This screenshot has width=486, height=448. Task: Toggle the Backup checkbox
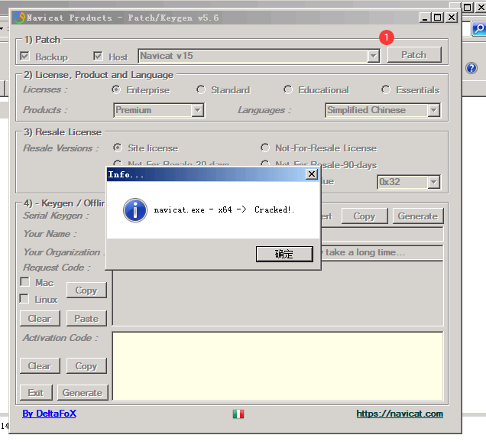pyautogui.click(x=24, y=56)
